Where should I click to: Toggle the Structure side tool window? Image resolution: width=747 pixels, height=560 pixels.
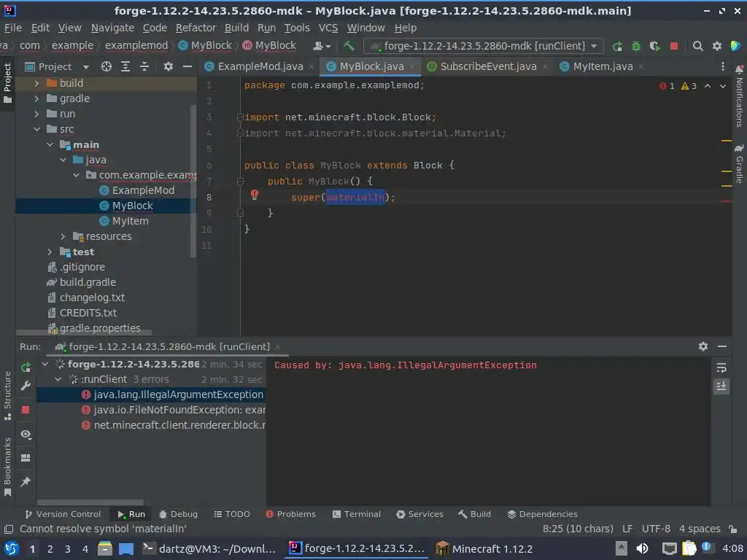click(x=7, y=396)
